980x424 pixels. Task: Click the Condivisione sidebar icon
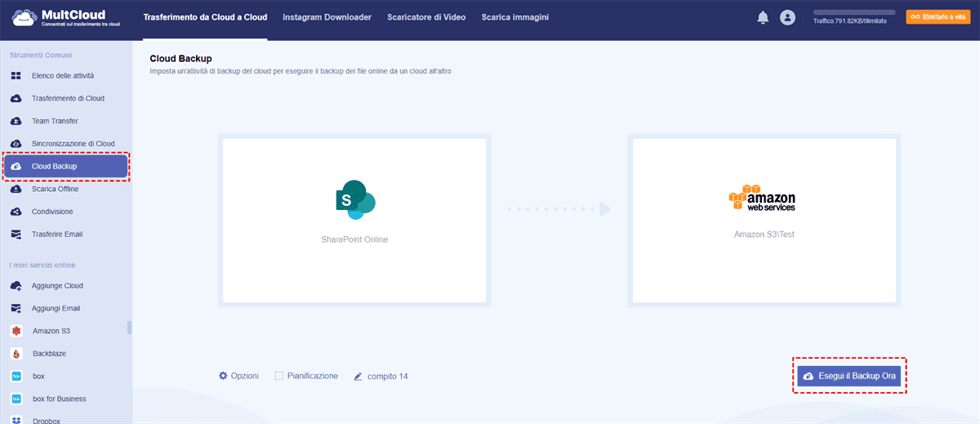pyautogui.click(x=16, y=212)
